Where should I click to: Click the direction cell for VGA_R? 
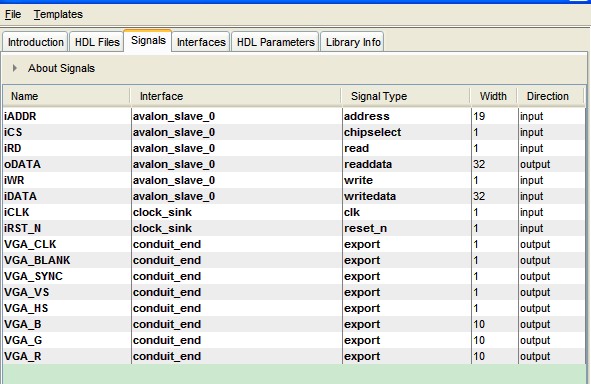click(x=552, y=356)
